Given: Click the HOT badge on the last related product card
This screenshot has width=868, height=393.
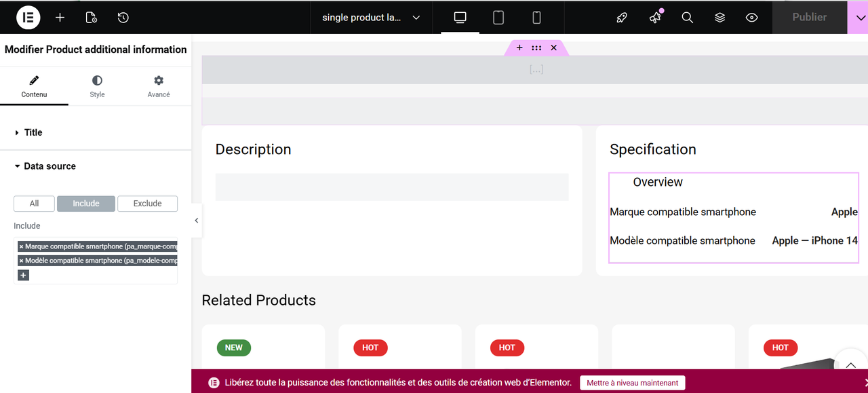Looking at the screenshot, I should click(781, 348).
